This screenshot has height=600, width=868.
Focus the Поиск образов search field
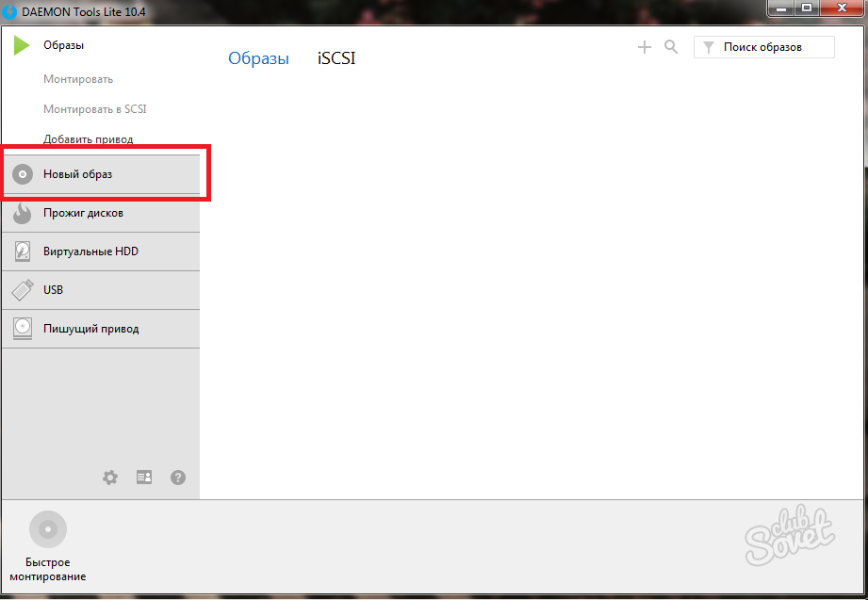[x=773, y=47]
